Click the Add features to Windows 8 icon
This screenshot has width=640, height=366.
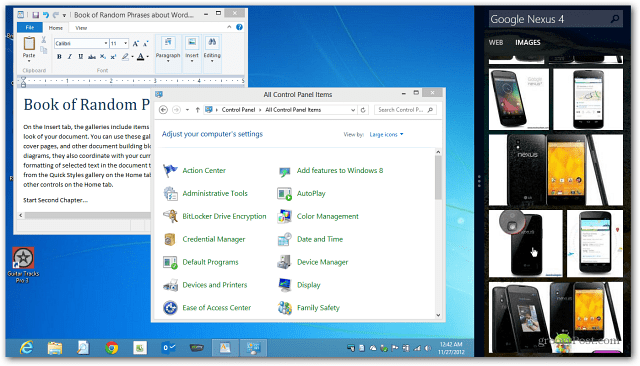pyautogui.click(x=284, y=171)
